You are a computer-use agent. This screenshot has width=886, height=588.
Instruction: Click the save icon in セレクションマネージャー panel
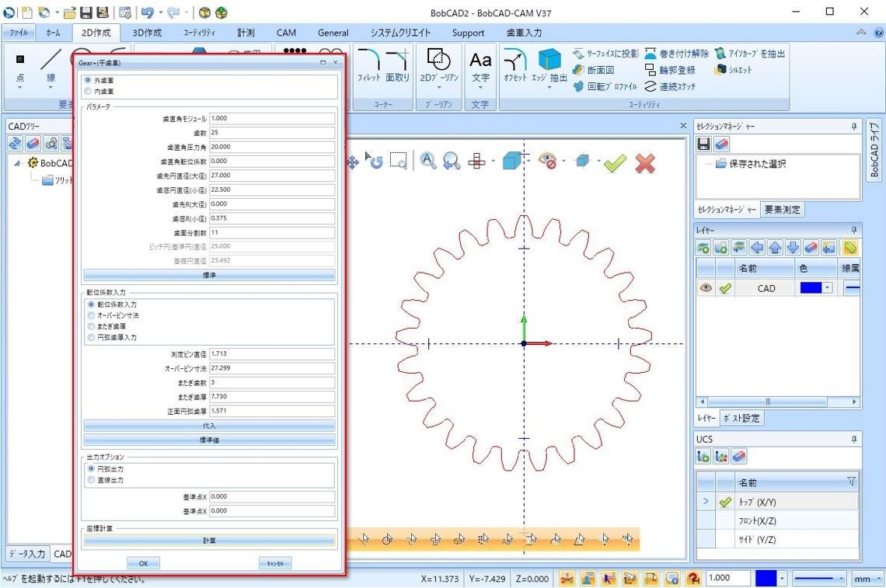point(703,144)
